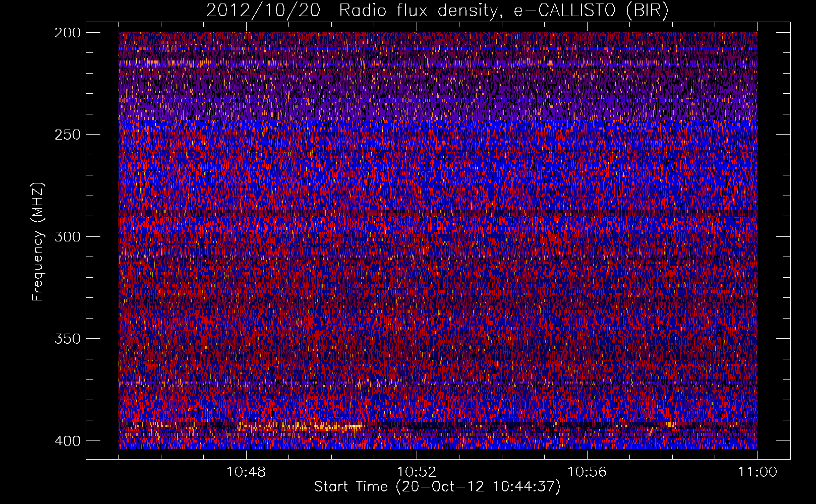
Task: Click the plot title "Radio flux density, e-CALLISTO (BIR)"
Action: coord(503,11)
